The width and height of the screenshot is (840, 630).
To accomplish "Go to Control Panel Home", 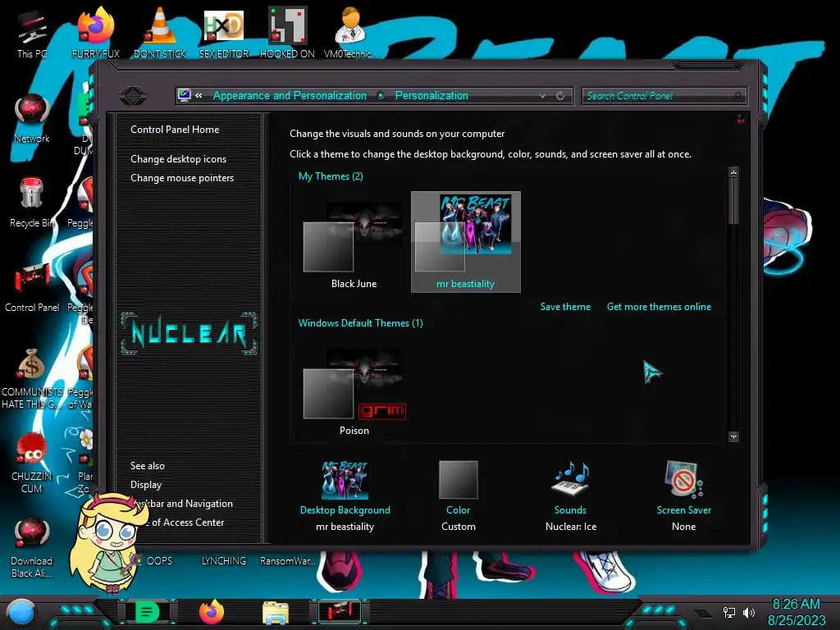I will click(175, 130).
